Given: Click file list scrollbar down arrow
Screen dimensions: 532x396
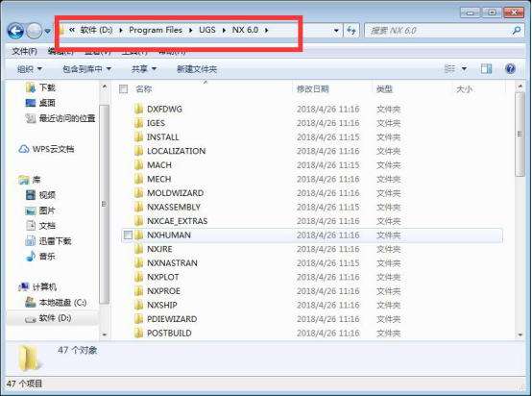Looking at the screenshot, I should (520, 334).
